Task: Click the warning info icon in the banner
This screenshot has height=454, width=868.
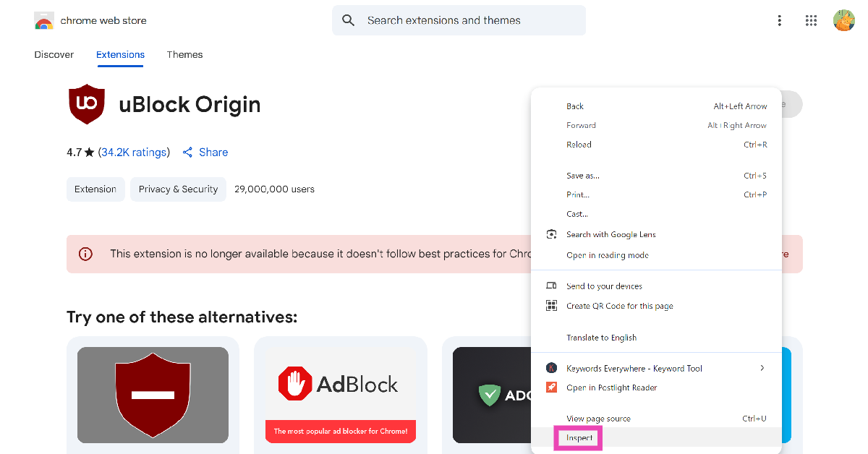Action: click(85, 254)
